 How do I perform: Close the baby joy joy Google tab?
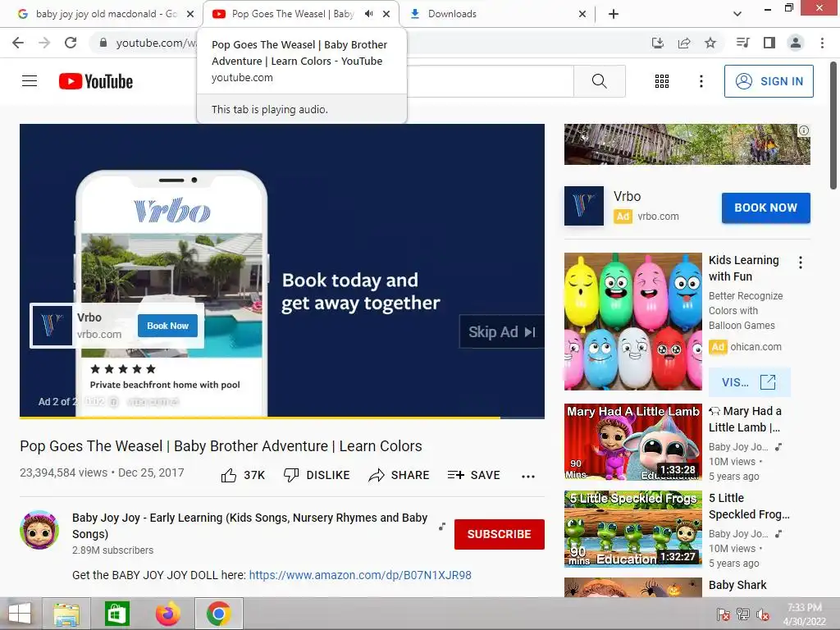(190, 14)
